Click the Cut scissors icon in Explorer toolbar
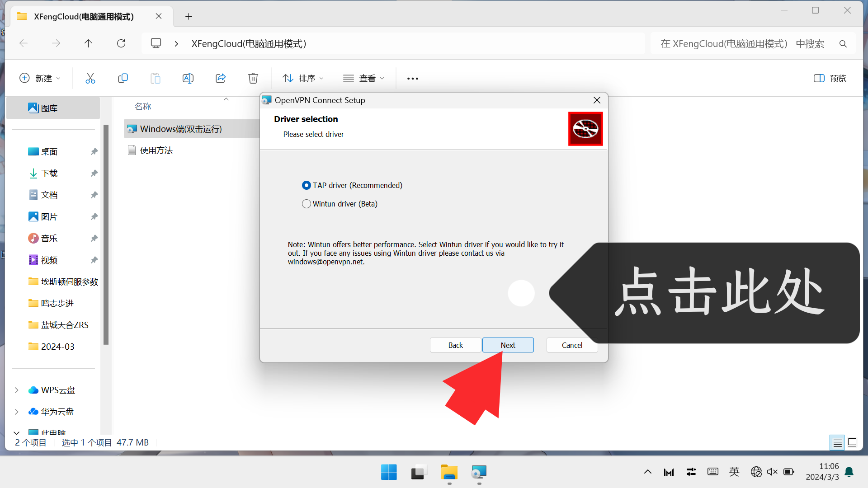The width and height of the screenshot is (868, 488). coord(90,78)
